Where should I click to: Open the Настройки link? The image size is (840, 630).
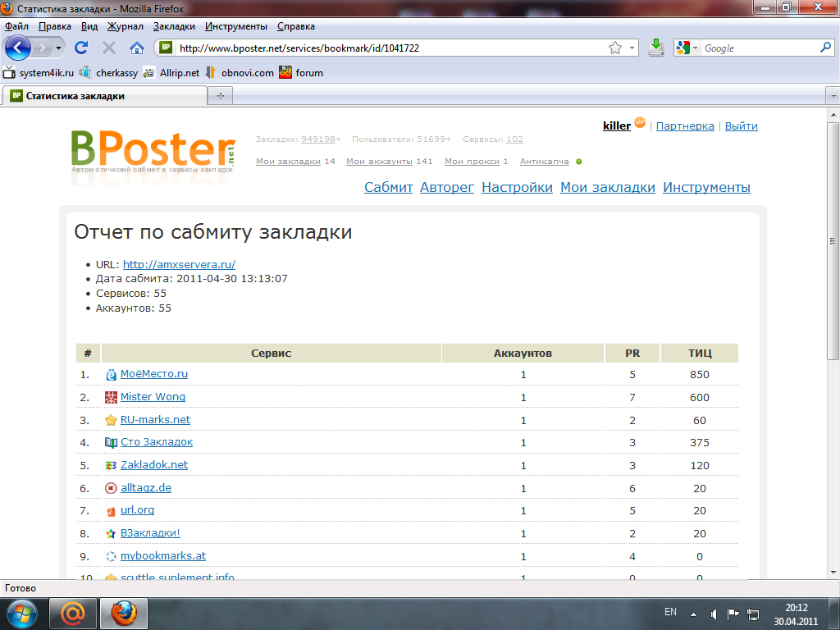point(517,188)
